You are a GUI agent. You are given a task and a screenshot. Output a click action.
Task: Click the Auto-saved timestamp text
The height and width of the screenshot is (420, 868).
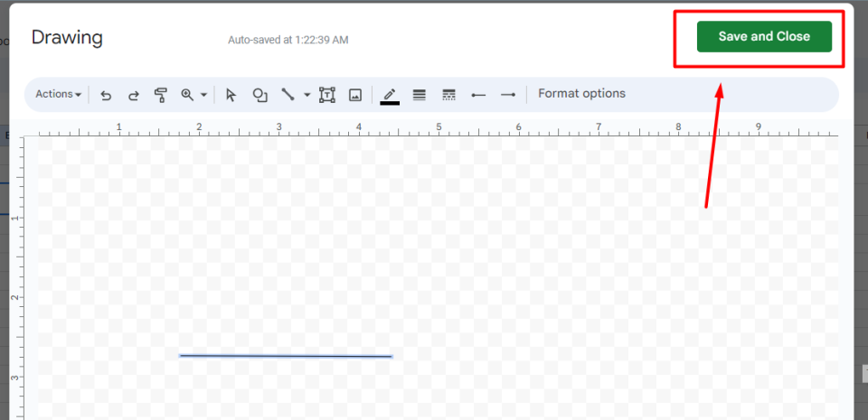(x=288, y=40)
